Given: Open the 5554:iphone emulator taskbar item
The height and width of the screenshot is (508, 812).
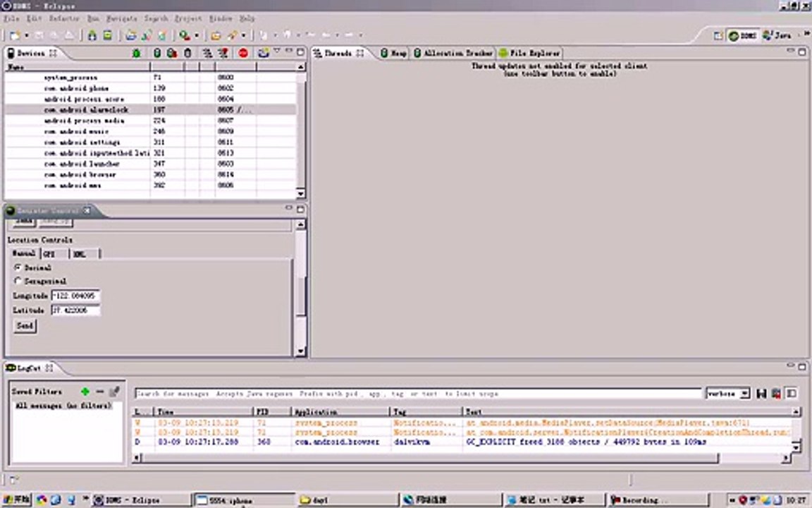Looking at the screenshot, I should tap(243, 500).
